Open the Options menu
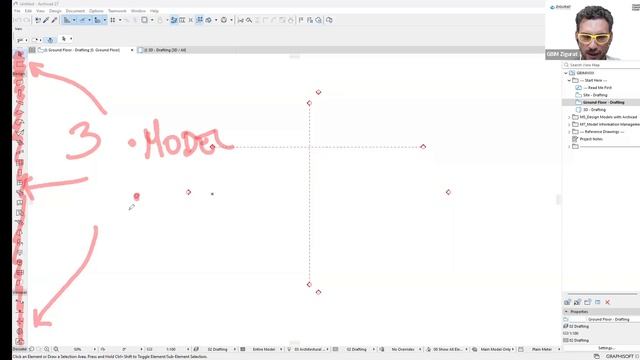The image size is (640, 360). (96, 11)
